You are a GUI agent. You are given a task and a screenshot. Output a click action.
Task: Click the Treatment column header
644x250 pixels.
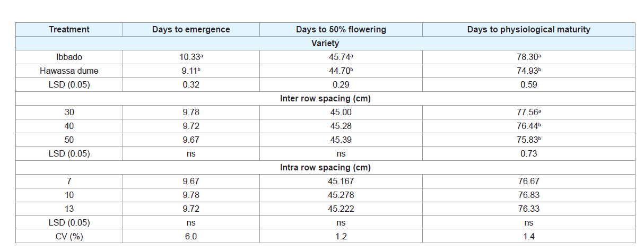[69, 30]
